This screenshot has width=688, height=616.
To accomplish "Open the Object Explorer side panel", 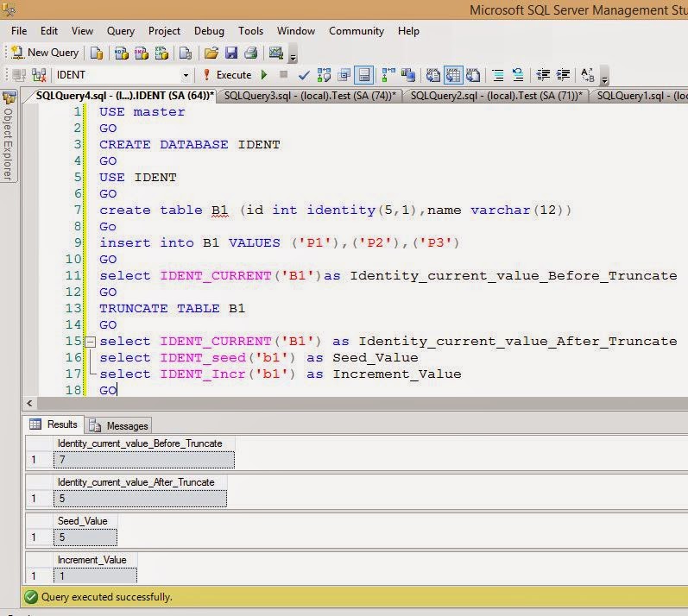I will coord(9,136).
